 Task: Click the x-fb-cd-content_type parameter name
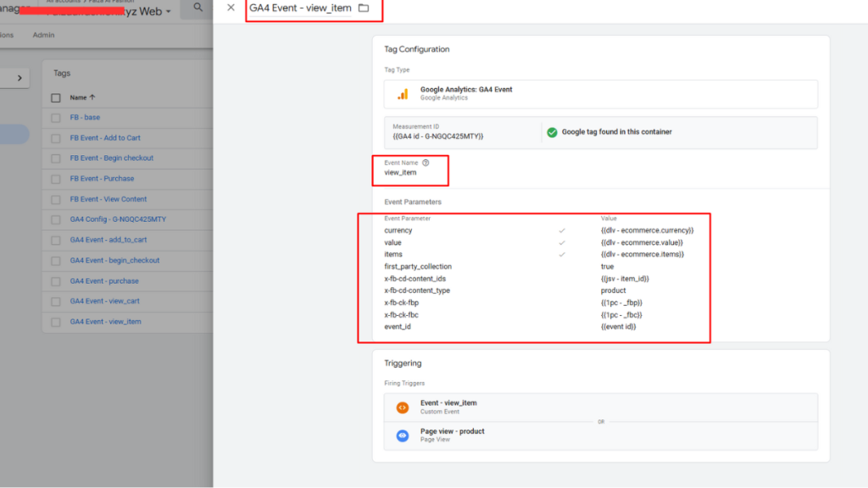[x=417, y=291]
